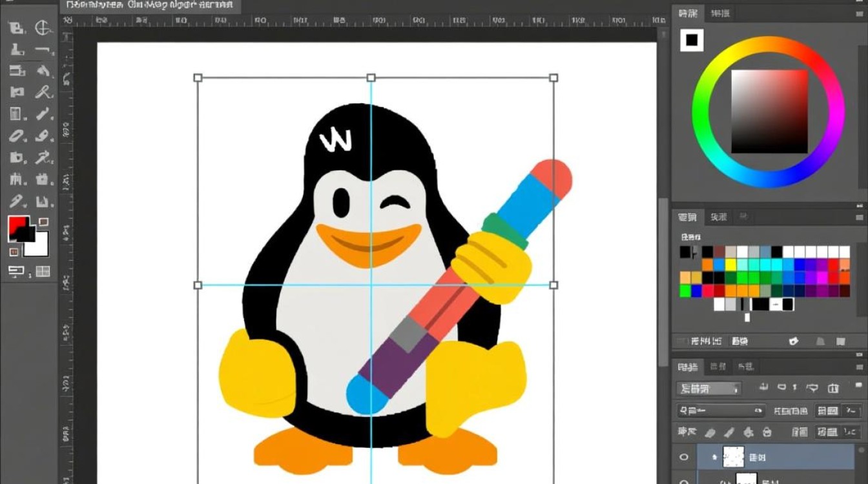Viewport: 868px width, 484px height.
Task: Open the layer blending mode dropdown
Action: 710,387
